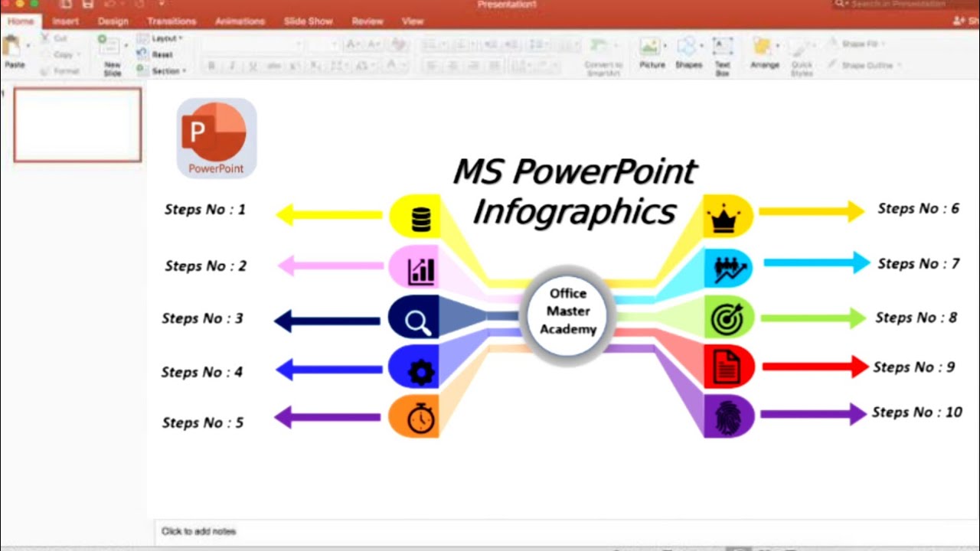
Task: Click the Undo arrow in title bar
Action: pos(112,5)
